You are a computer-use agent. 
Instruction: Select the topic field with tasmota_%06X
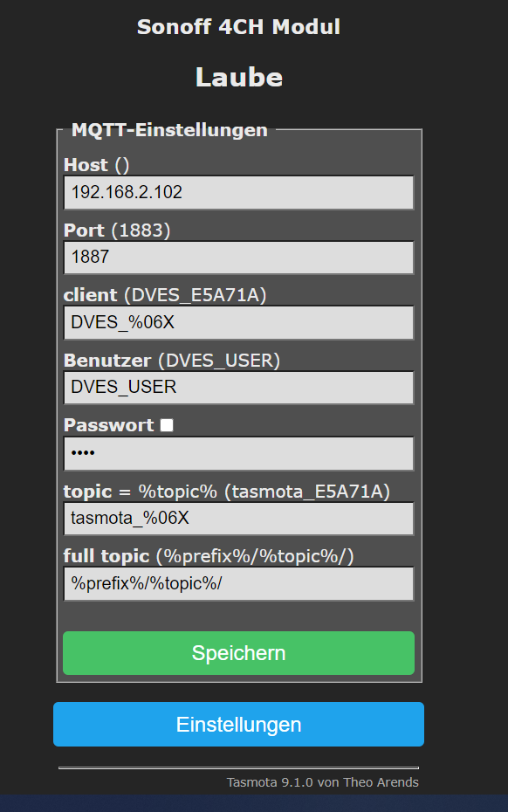[238, 519]
